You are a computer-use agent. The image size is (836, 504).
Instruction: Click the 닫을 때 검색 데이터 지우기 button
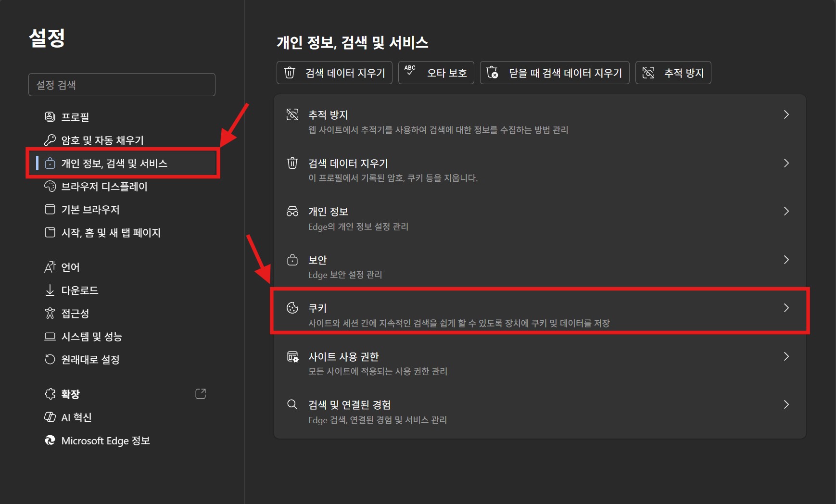tap(554, 73)
